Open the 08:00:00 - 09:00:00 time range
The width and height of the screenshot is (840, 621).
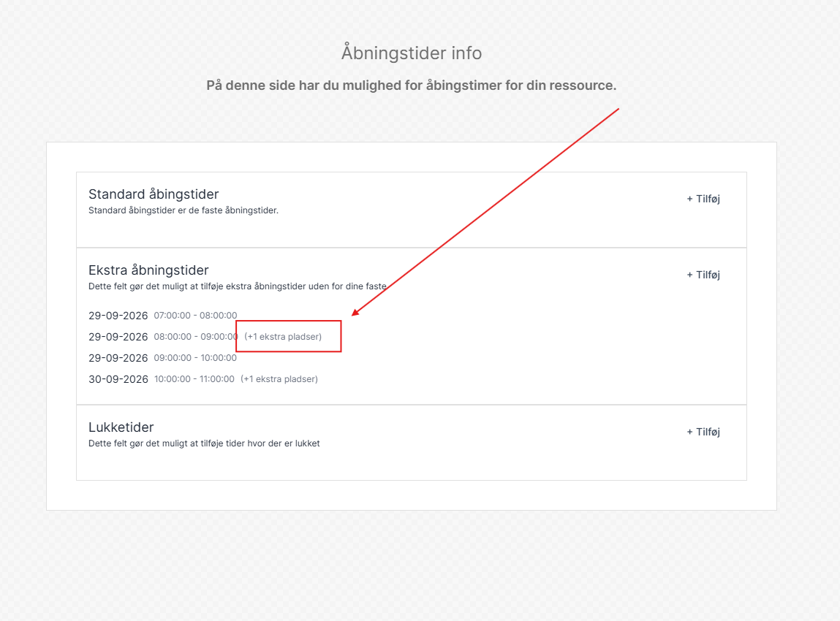coord(195,337)
